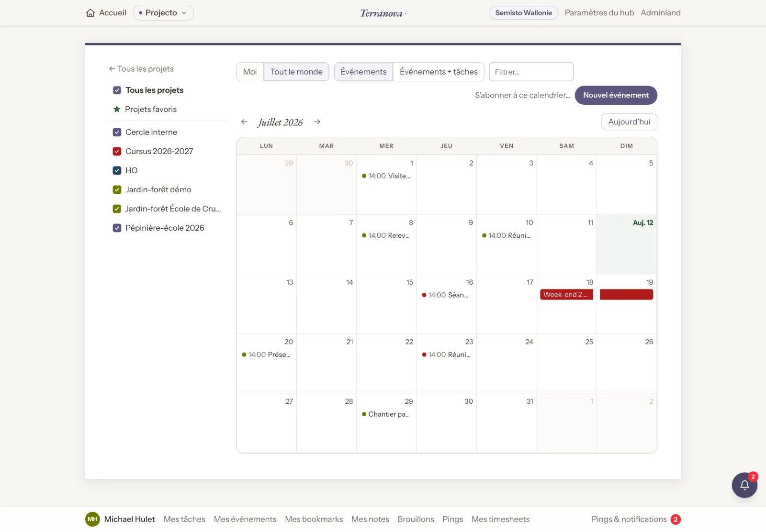
Task: Click the Terranova logo title
Action: tap(382, 13)
